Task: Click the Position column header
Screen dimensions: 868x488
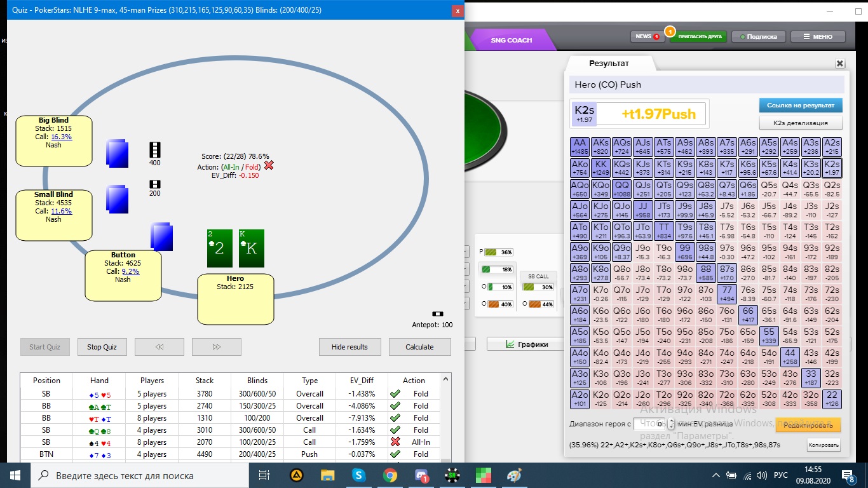Action: pyautogui.click(x=46, y=381)
